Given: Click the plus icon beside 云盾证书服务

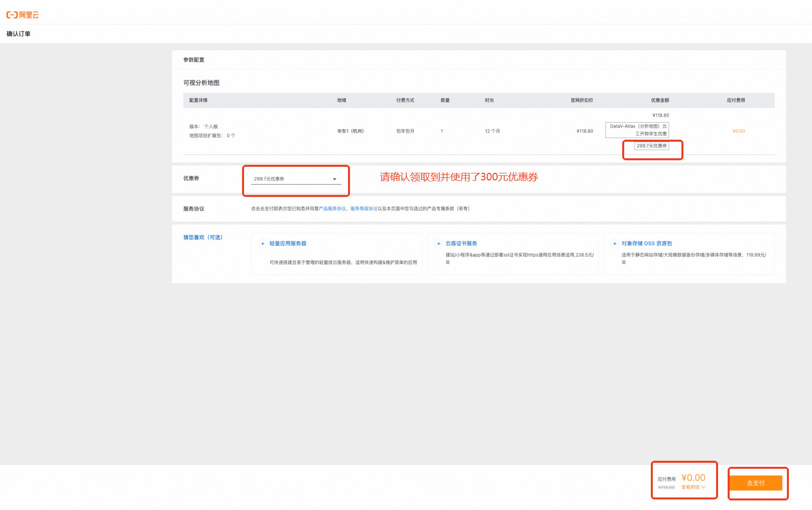Looking at the screenshot, I should tap(439, 244).
